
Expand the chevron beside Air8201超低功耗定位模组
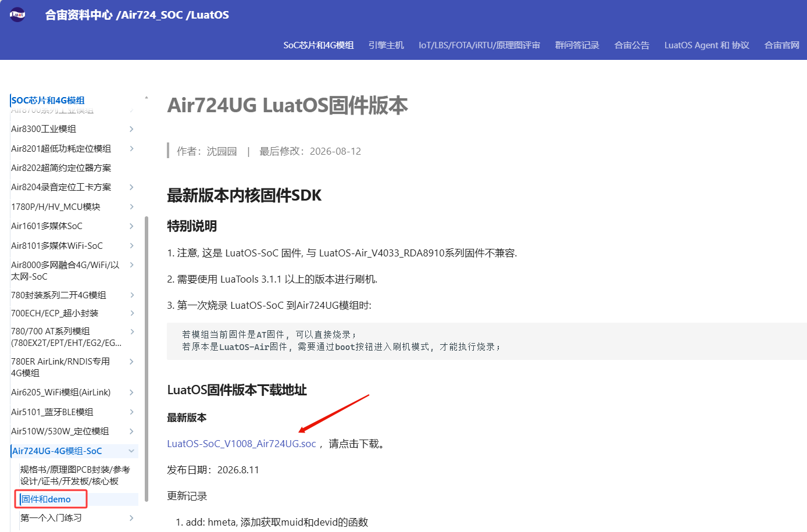pos(131,149)
